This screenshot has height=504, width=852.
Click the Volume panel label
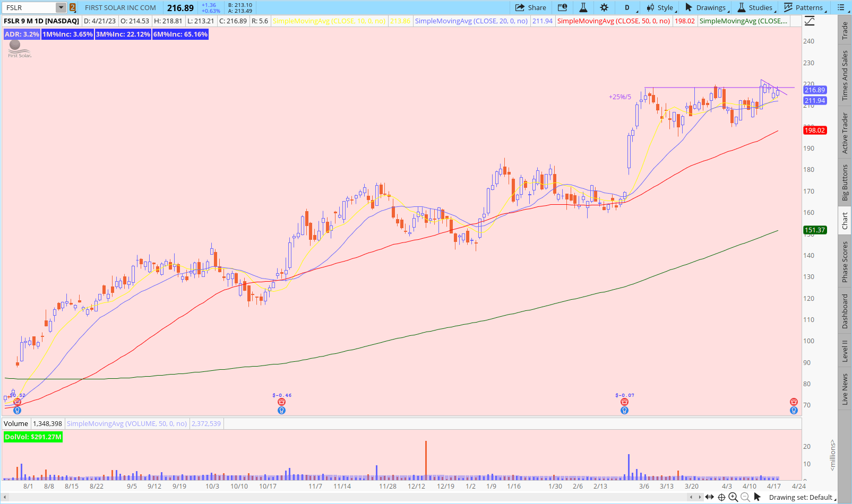click(x=16, y=423)
